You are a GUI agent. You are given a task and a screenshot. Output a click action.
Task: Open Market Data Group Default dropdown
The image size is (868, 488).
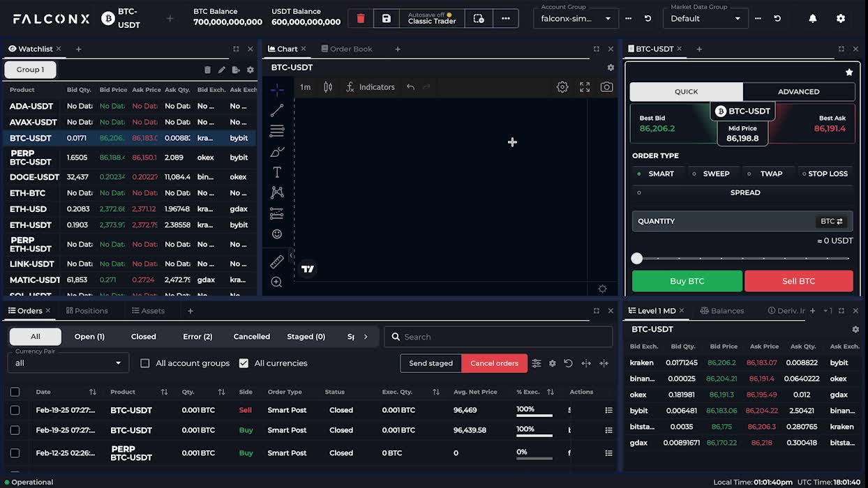coord(705,19)
